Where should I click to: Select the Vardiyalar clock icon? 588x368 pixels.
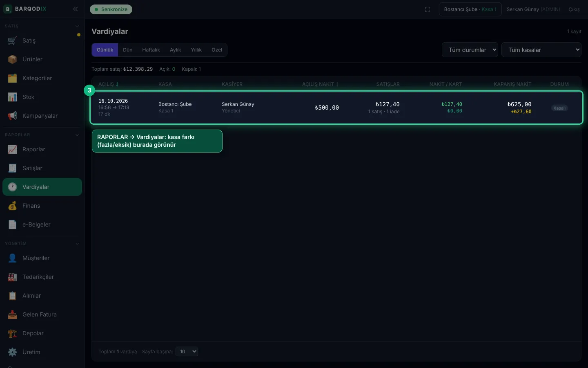tap(13, 187)
